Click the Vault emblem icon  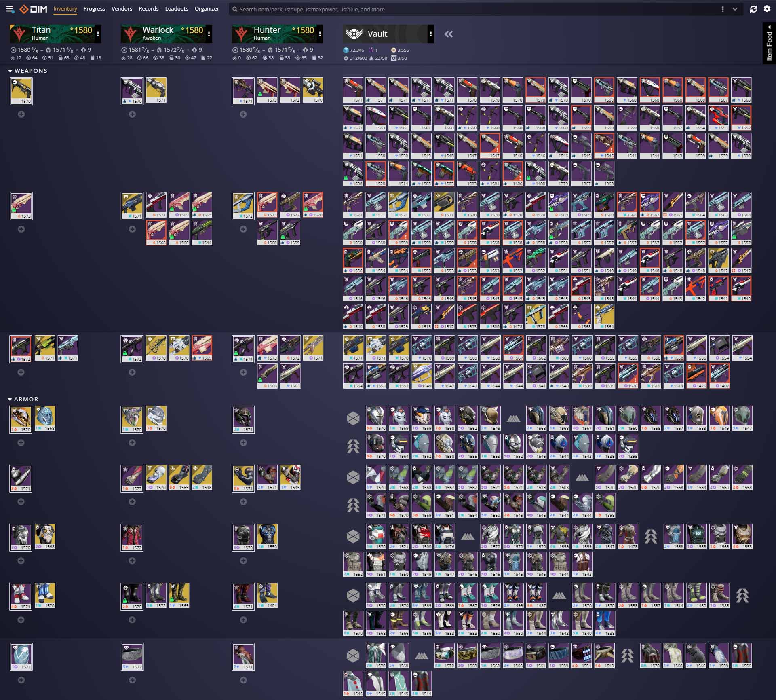(354, 34)
